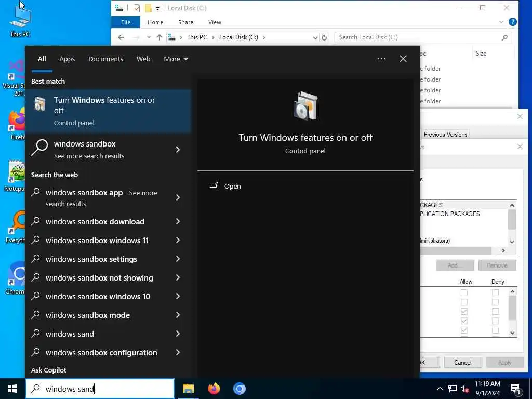Open Chromium from the taskbar

pyautogui.click(x=239, y=389)
